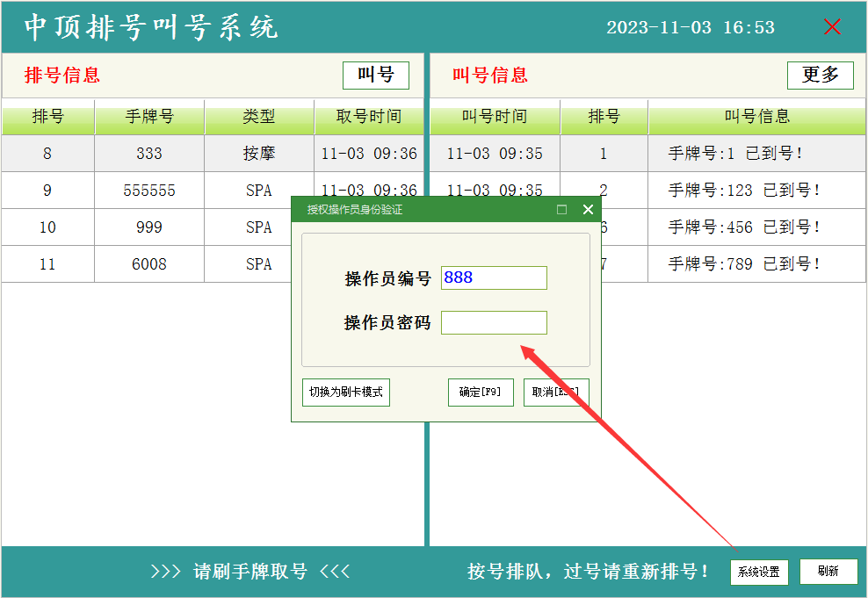Viewport: 868px width, 598px height.
Task: Click 排号 cell 11 in queue list
Action: 47,264
